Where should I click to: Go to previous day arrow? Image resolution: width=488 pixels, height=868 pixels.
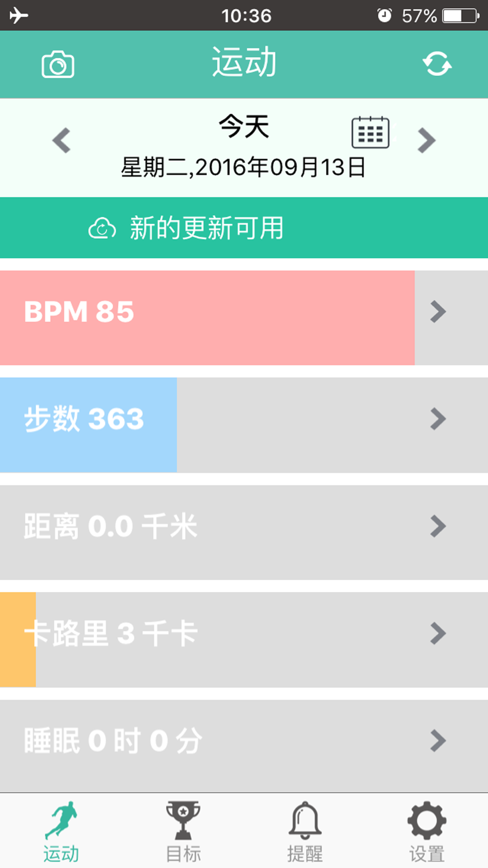click(x=62, y=141)
